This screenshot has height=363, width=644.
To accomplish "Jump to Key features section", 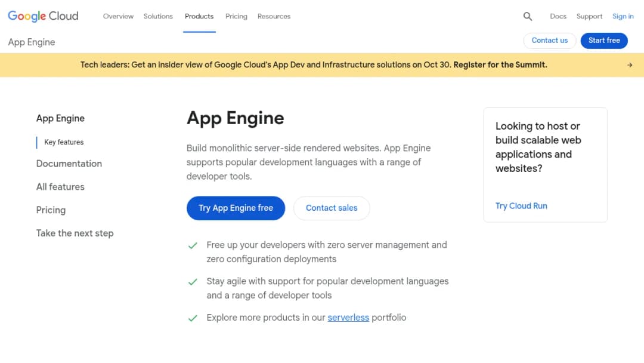I will (64, 142).
